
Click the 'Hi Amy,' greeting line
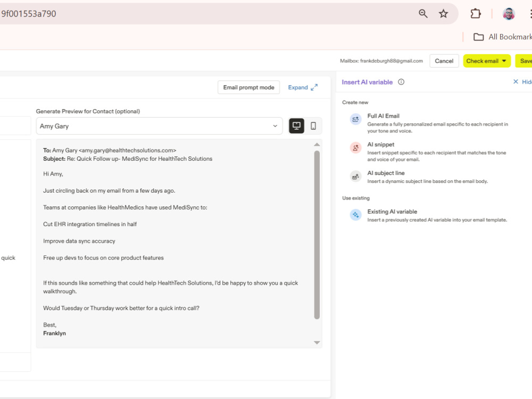[x=53, y=174]
